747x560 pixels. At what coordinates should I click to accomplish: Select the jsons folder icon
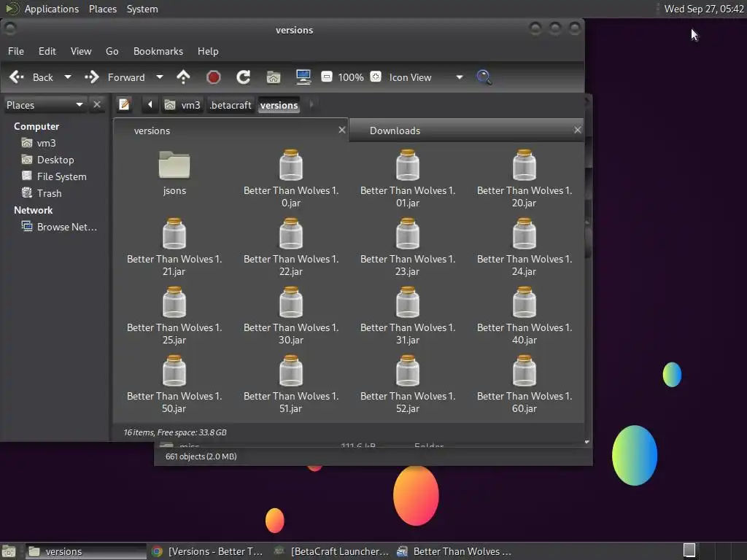point(174,166)
